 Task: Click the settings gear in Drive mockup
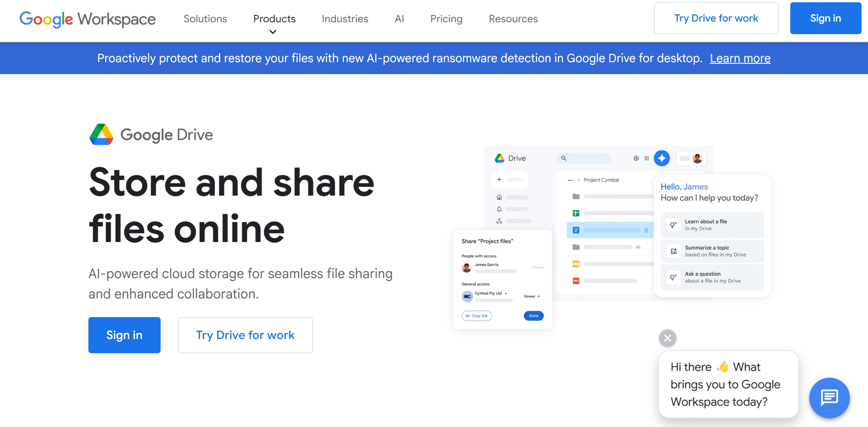tap(636, 158)
